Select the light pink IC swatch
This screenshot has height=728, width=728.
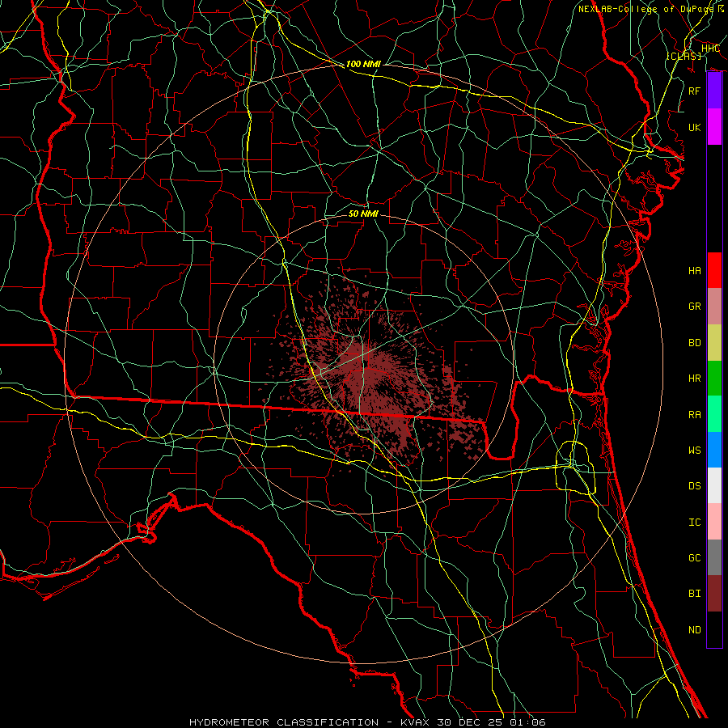tap(714, 522)
